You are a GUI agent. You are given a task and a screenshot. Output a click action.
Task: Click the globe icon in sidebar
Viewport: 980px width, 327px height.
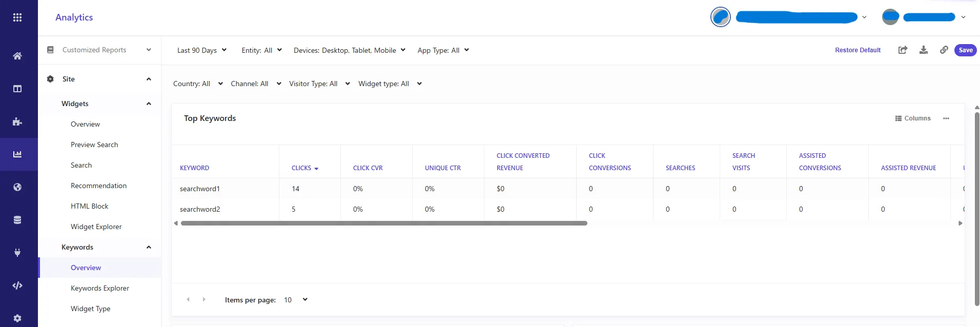point(17,187)
